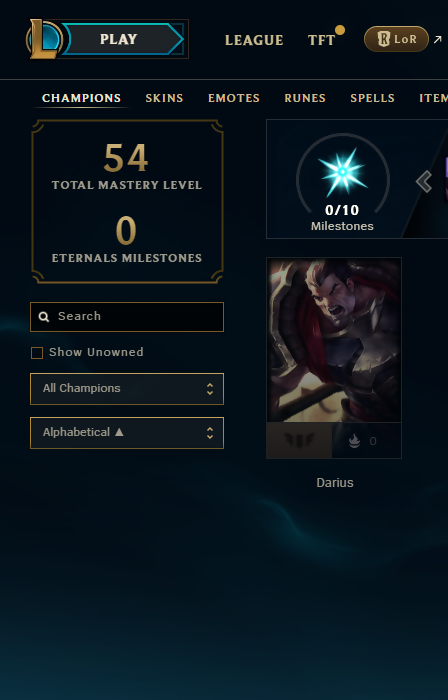Click the Eternals star burst milestones icon
This screenshot has width=448, height=700.
(342, 172)
